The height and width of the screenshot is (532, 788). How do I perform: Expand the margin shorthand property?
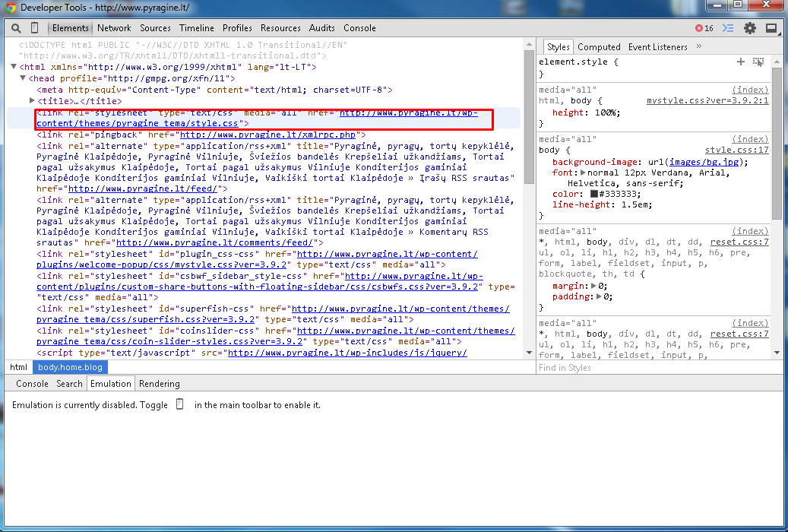tap(593, 286)
